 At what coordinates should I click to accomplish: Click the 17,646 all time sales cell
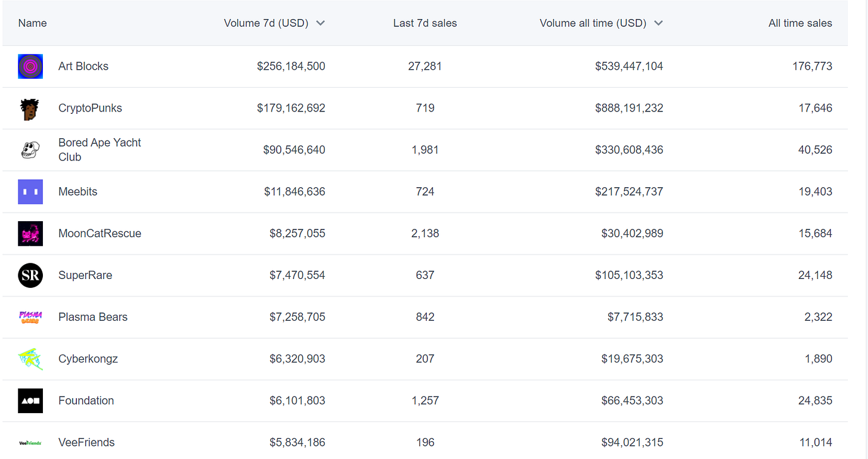815,108
